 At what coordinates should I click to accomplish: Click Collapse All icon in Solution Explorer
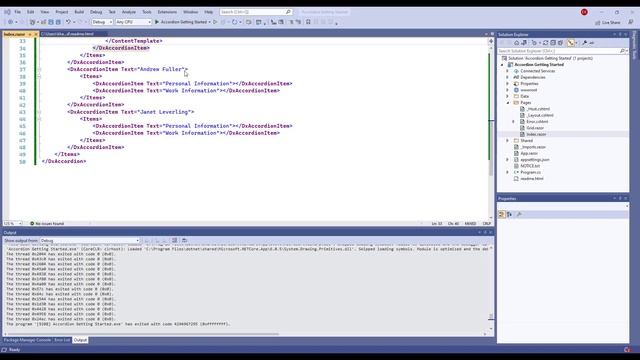click(x=553, y=43)
